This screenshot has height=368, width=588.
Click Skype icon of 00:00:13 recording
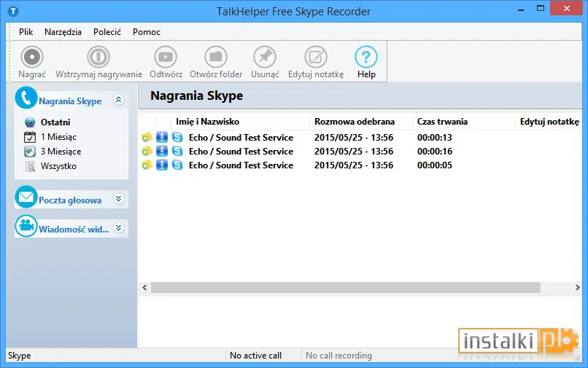177,137
